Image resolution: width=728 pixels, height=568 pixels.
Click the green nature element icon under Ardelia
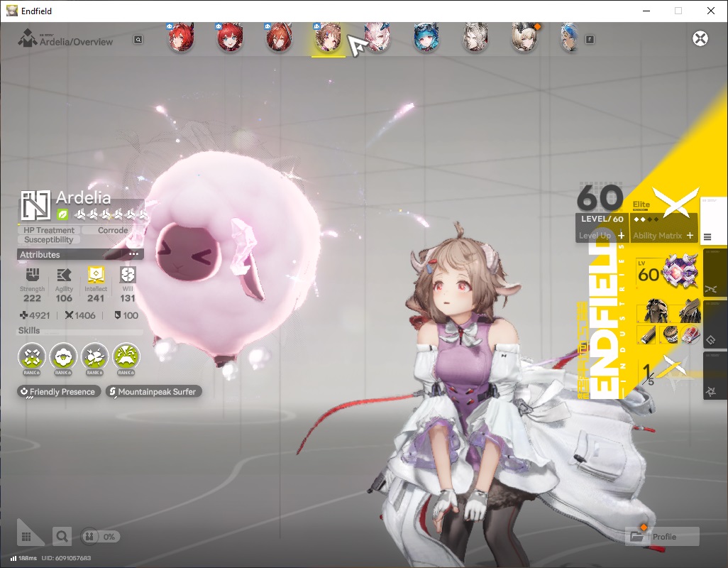pyautogui.click(x=62, y=214)
